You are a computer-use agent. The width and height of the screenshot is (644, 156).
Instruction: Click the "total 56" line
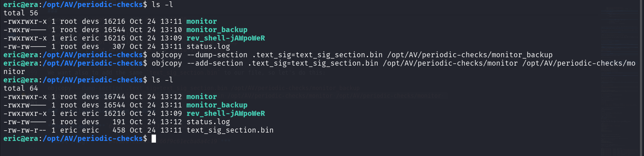[21, 13]
